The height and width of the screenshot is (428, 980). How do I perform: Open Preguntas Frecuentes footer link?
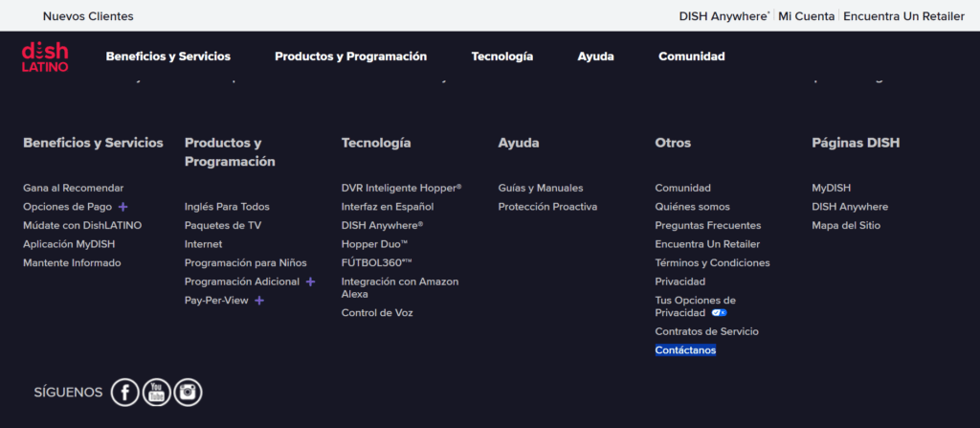[707, 226]
